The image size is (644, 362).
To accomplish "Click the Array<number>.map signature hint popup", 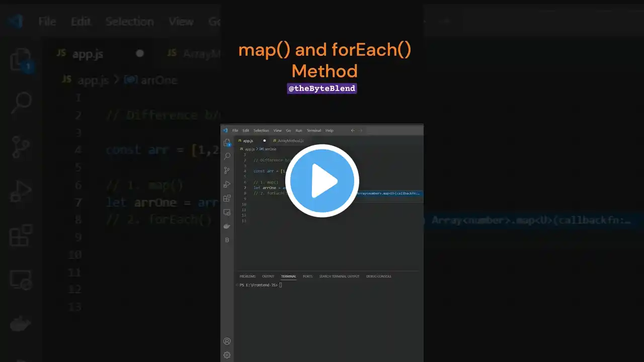I will pos(388,193).
